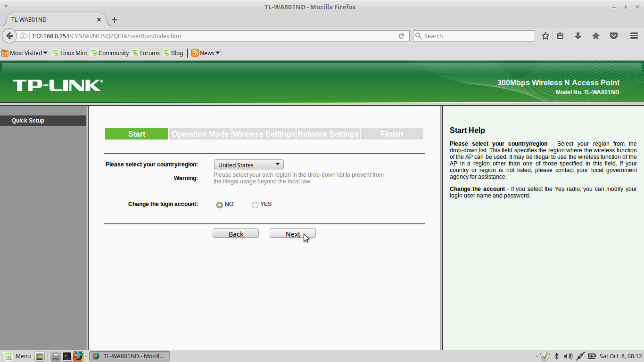This screenshot has width=644, height=362.
Task: Open the Linux Mint bookmark
Action: [x=70, y=53]
